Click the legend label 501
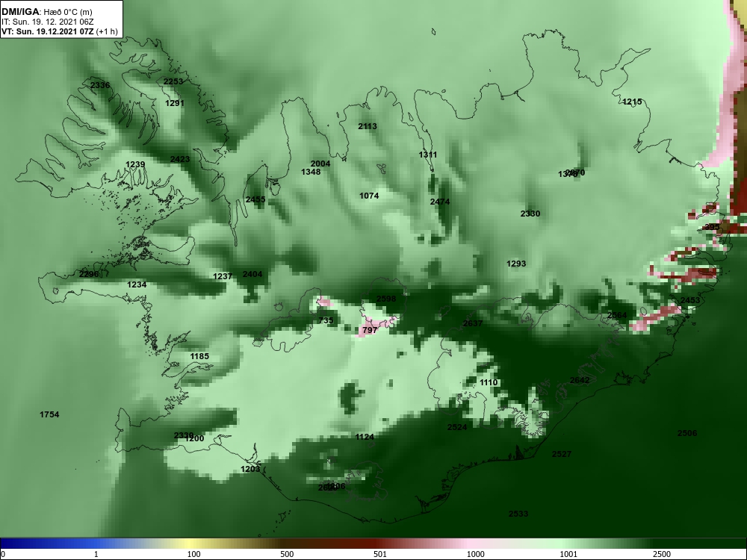This screenshot has width=747, height=560. click(379, 554)
